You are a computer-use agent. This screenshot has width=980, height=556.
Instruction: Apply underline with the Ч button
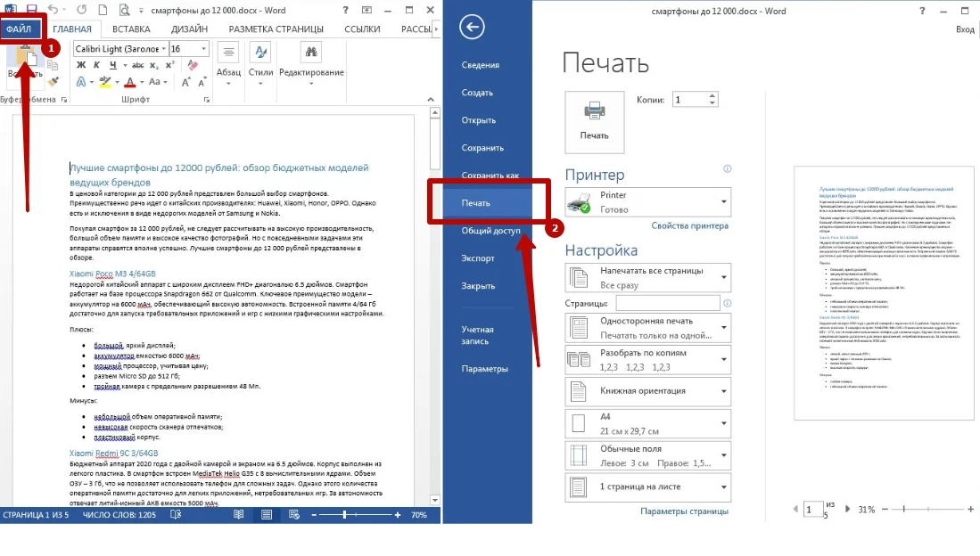tap(112, 65)
